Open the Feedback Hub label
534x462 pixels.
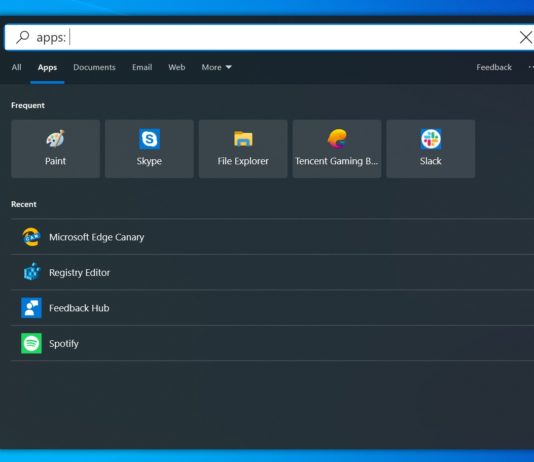79,308
